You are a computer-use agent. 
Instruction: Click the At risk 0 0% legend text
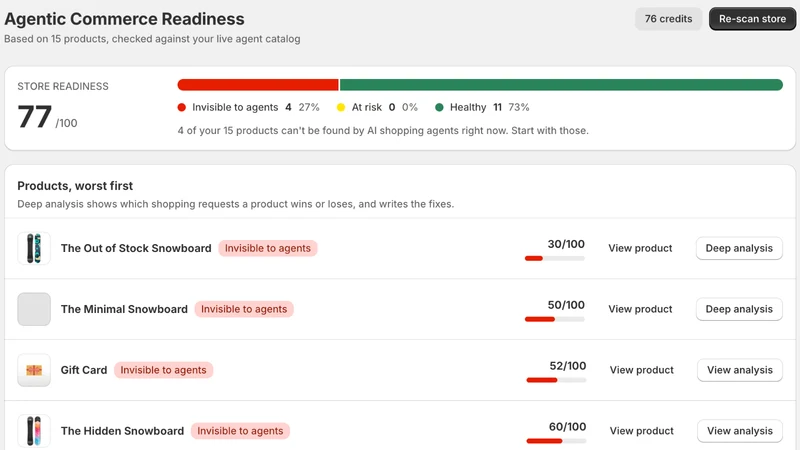coord(385,107)
